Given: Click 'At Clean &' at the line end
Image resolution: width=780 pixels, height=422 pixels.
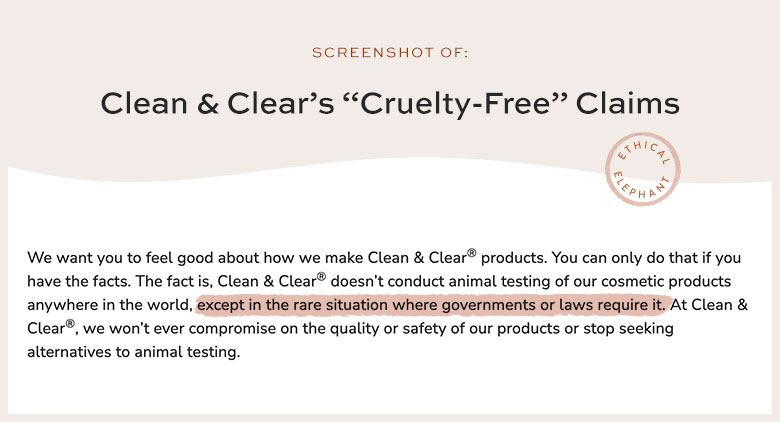Looking at the screenshot, I should pyautogui.click(x=709, y=305).
